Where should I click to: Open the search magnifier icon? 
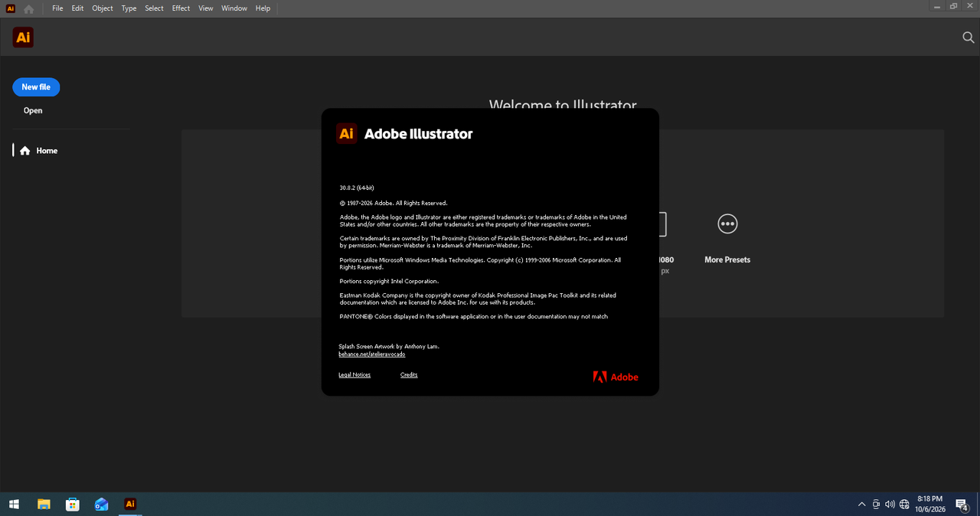968,38
